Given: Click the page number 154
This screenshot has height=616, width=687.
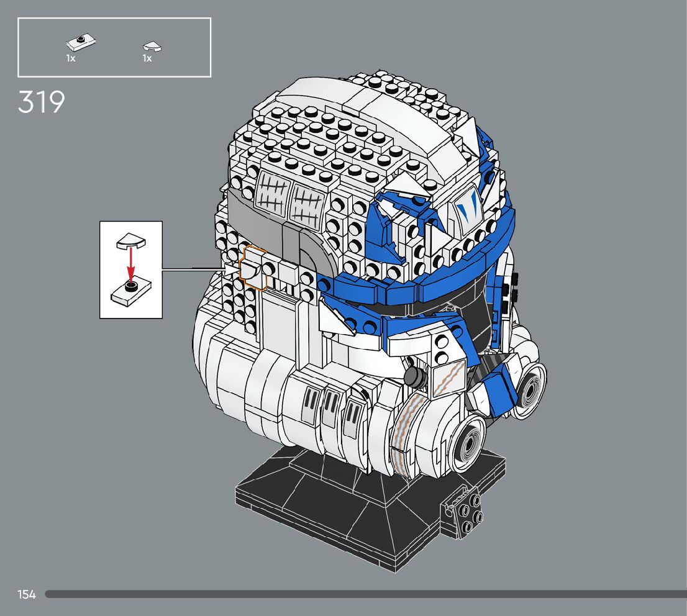Looking at the screenshot, I should click(x=27, y=595).
